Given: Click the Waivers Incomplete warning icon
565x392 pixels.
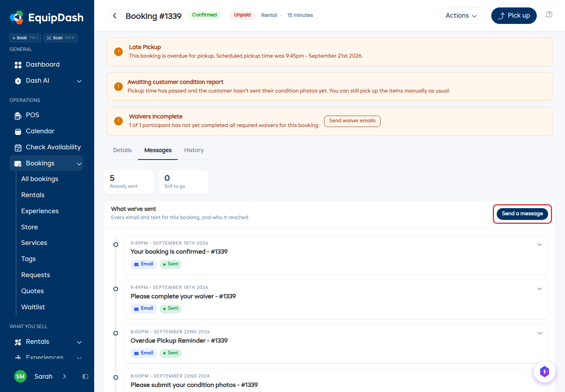Looking at the screenshot, I should 118,121.
